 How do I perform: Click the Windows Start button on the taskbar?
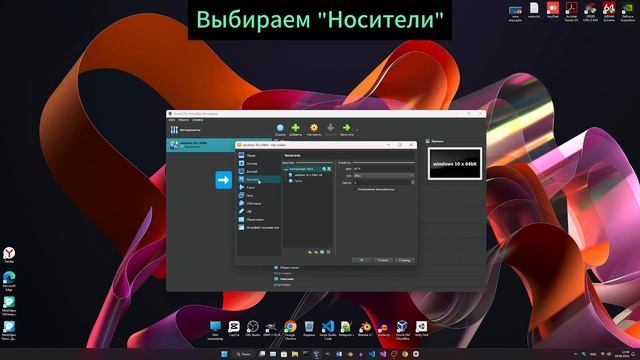pyautogui.click(x=224, y=354)
